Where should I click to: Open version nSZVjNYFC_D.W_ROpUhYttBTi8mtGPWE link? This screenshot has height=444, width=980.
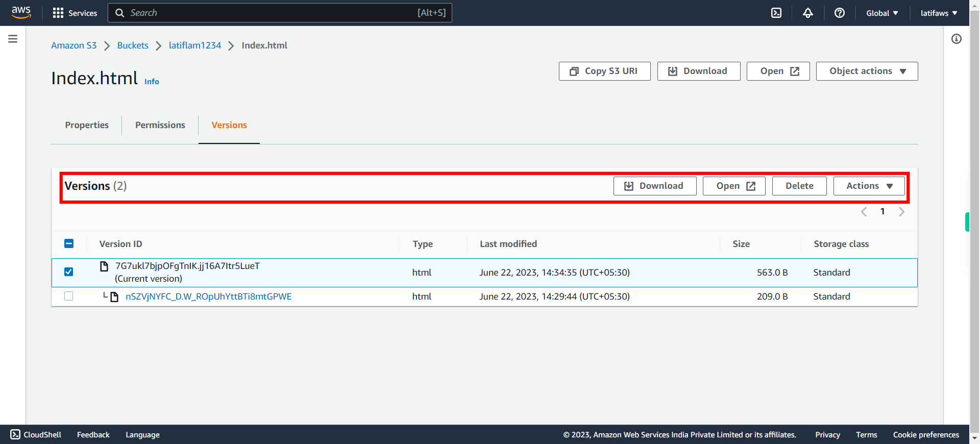(208, 297)
